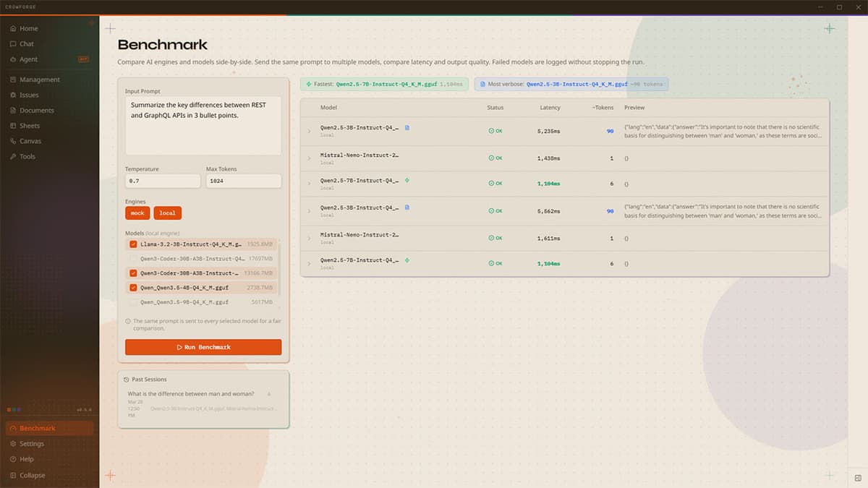
Task: Click the ~Tokens column header
Action: [x=603, y=108]
